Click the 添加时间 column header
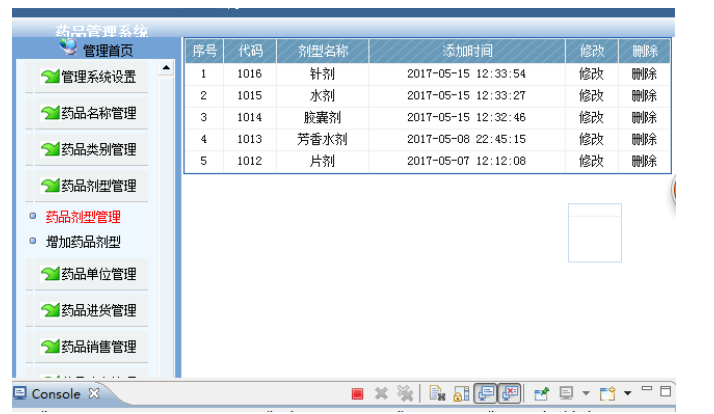 click(467, 51)
